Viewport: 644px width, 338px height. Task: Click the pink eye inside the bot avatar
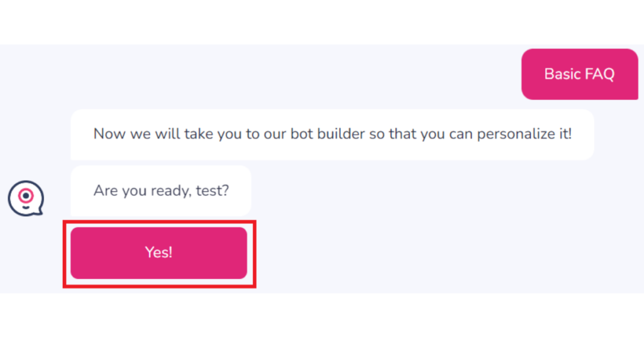tap(26, 195)
